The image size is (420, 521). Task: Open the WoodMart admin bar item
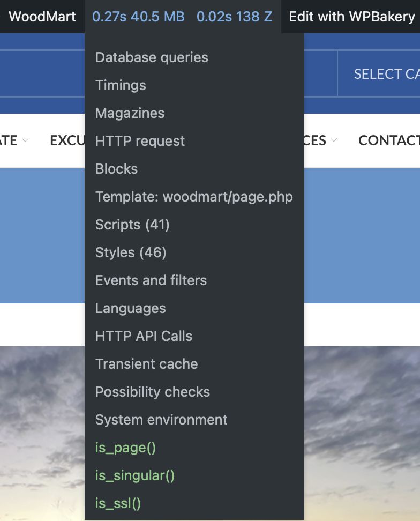42,17
